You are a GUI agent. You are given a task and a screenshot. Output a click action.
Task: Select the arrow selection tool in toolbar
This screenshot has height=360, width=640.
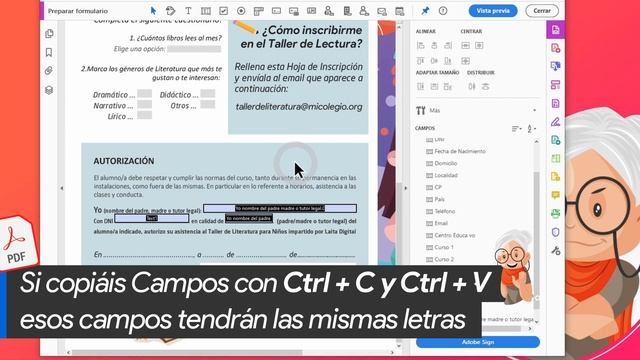pyautogui.click(x=153, y=11)
